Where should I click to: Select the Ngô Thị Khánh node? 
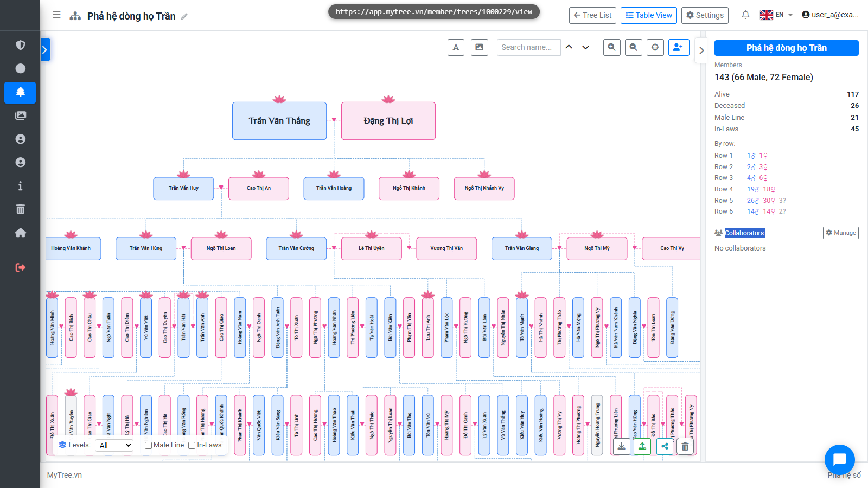(409, 188)
